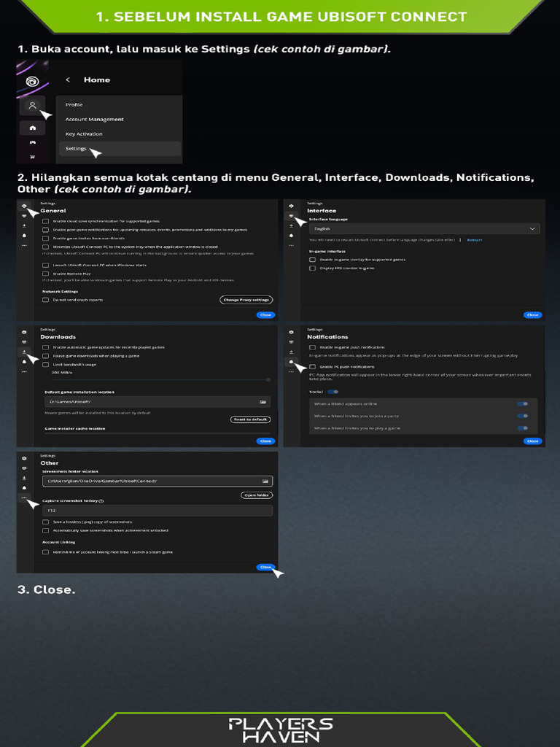
Task: Select three-dots icon in Interface settings panel
Action: click(292, 245)
